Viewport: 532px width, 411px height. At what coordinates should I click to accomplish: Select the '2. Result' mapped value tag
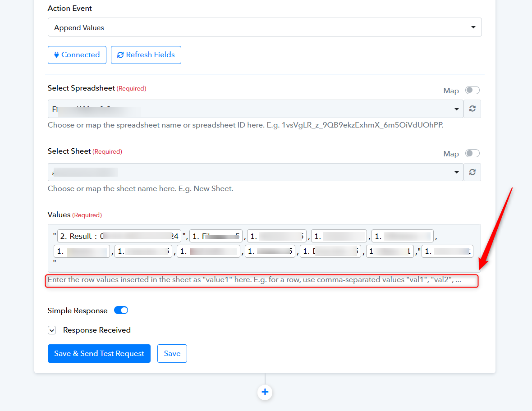click(x=119, y=236)
